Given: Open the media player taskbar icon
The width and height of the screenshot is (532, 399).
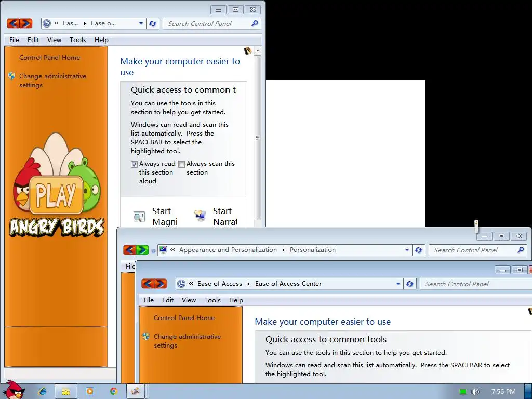Looking at the screenshot, I should [89, 392].
